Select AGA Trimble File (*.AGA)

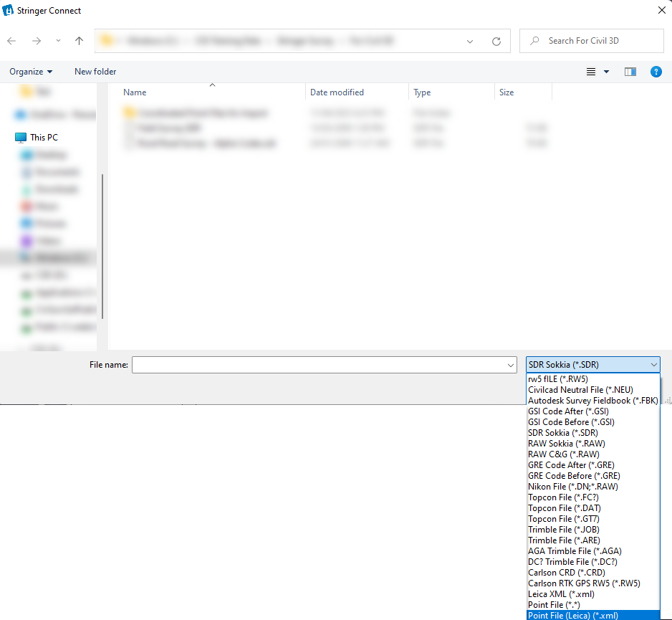(x=593, y=551)
